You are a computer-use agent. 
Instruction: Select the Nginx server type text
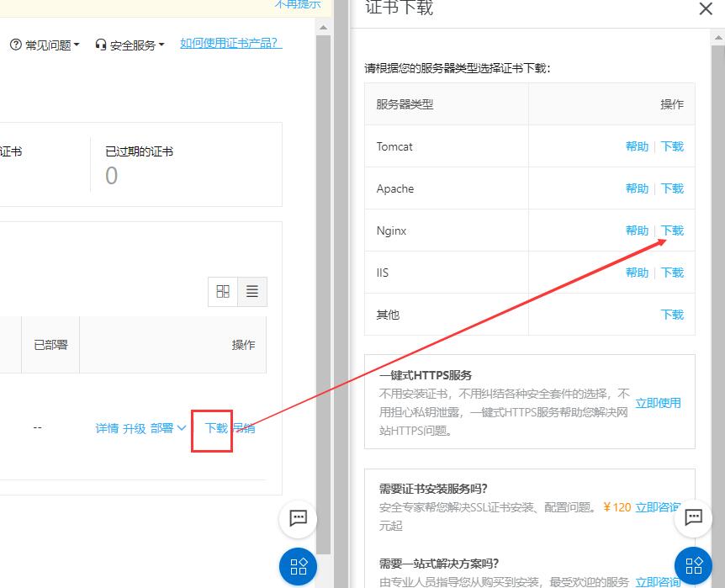pyautogui.click(x=391, y=230)
